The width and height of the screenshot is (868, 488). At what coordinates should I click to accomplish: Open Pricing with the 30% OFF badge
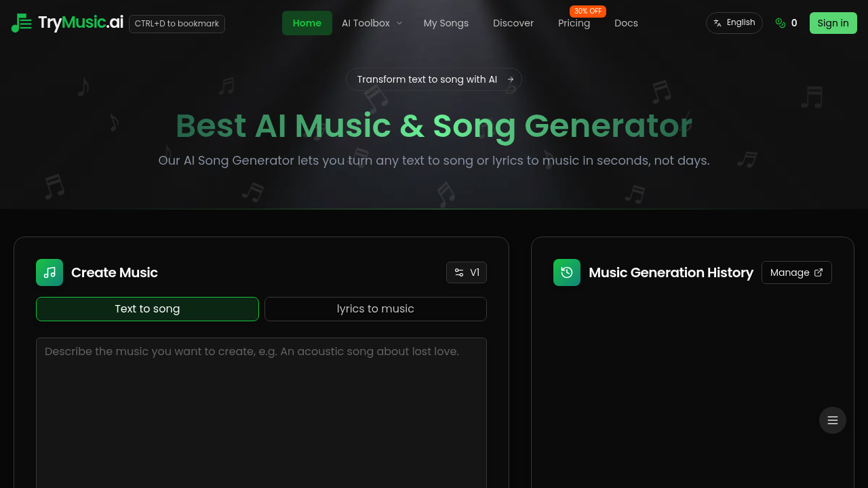[x=574, y=22]
